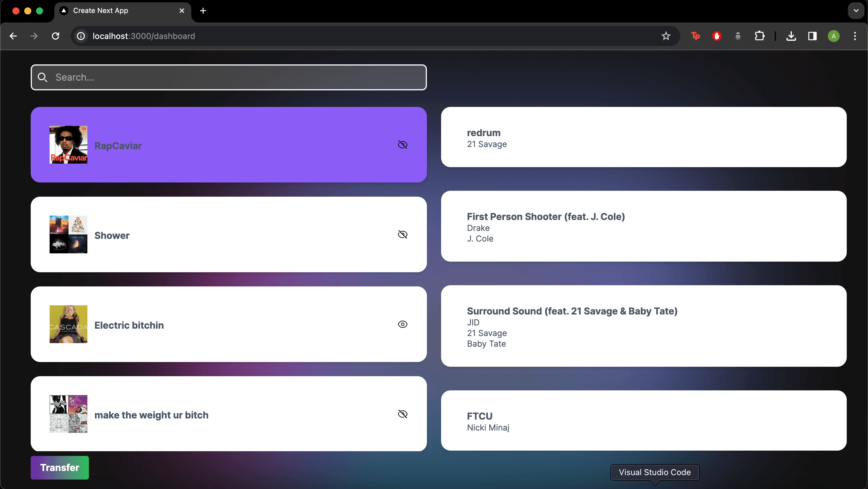Click make the weight ur bitch title
Viewport: 868px width, 489px height.
click(x=151, y=415)
